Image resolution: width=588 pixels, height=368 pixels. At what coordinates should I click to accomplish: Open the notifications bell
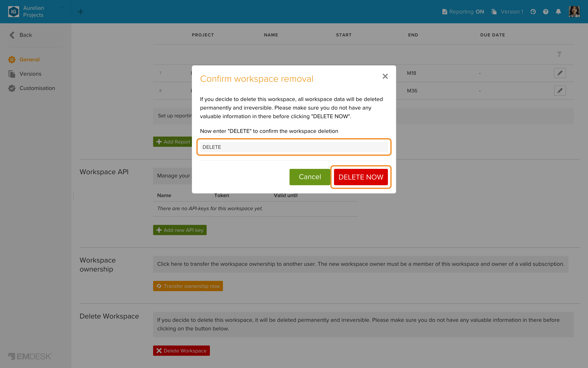click(x=558, y=12)
